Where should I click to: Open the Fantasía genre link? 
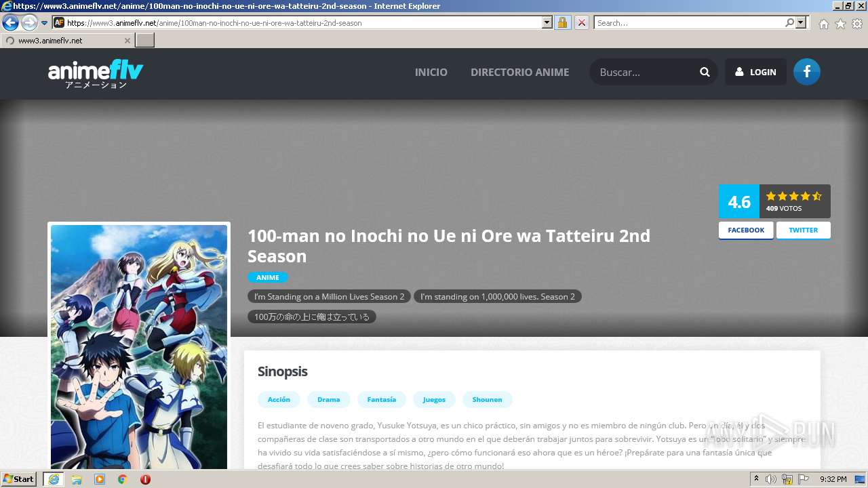pyautogui.click(x=382, y=399)
